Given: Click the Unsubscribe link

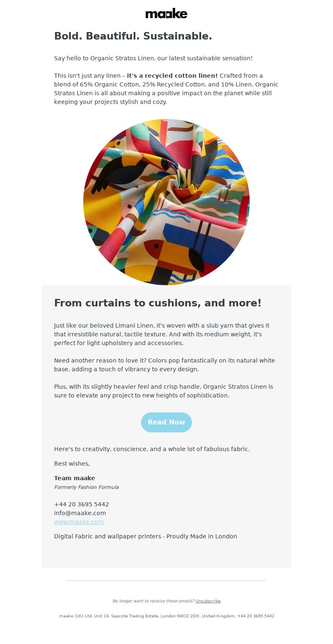Looking at the screenshot, I should 208,601.
